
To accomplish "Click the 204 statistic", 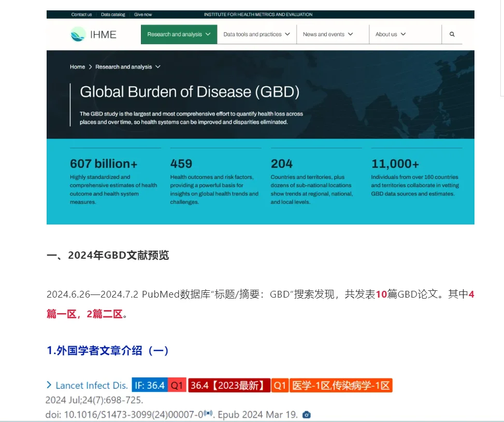I will [282, 164].
